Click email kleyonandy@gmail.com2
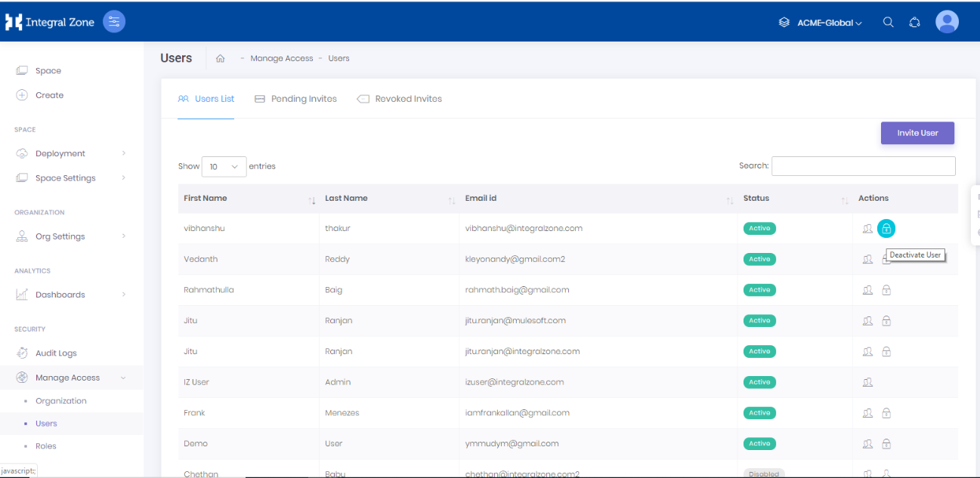Image resolution: width=980 pixels, height=478 pixels. [x=515, y=259]
